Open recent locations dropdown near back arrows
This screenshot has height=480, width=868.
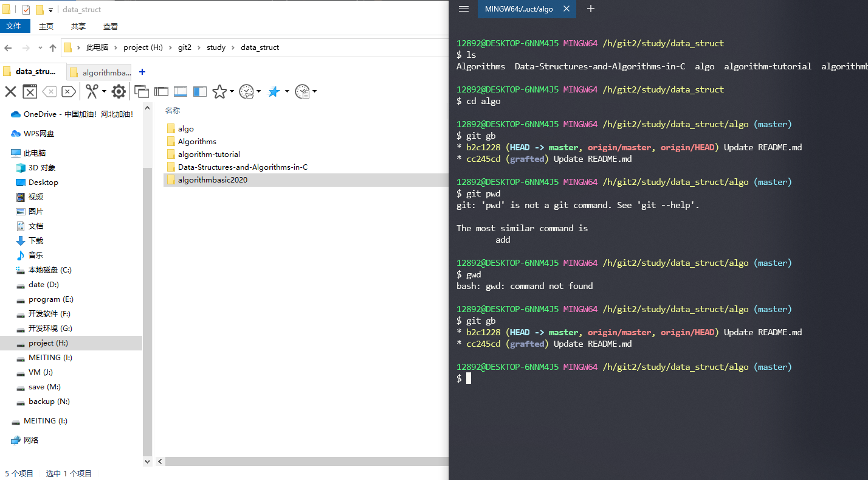click(x=40, y=47)
